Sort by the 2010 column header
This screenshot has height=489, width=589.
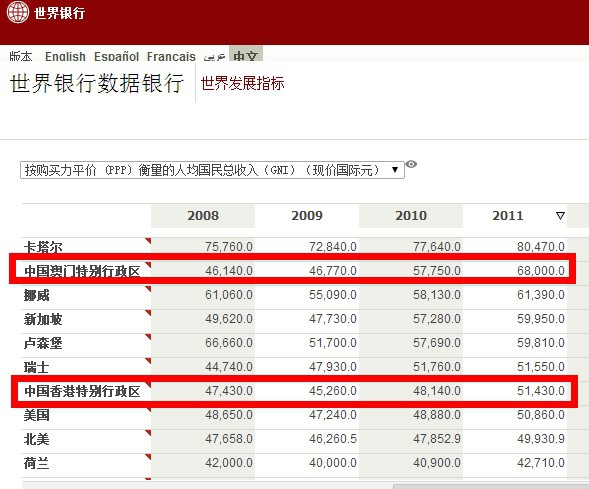[411, 216]
